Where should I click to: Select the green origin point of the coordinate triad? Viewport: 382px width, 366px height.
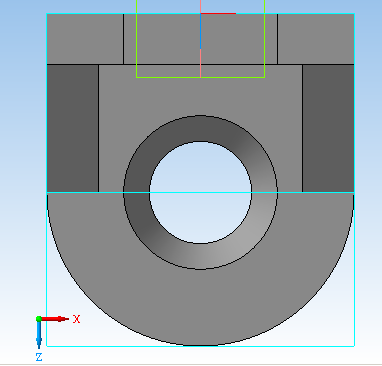(39, 319)
